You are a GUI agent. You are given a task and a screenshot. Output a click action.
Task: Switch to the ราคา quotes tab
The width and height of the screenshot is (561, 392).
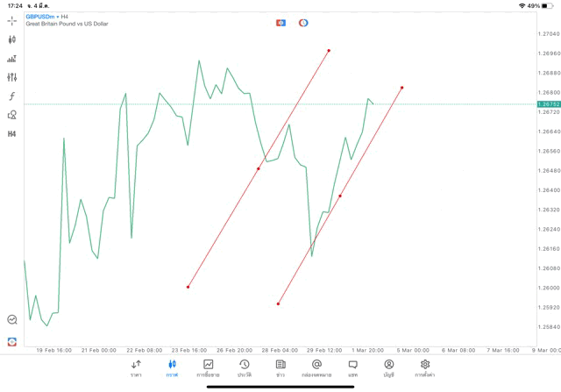coord(136,367)
